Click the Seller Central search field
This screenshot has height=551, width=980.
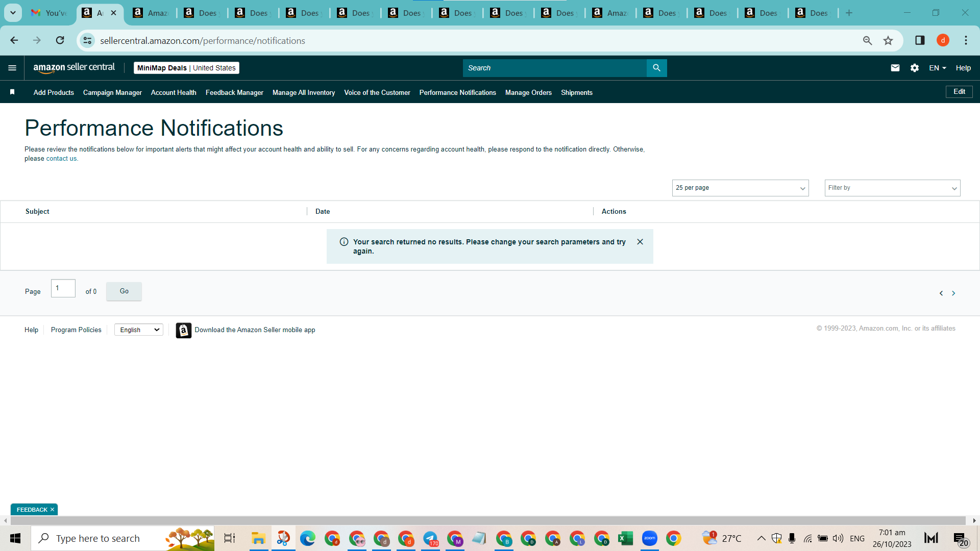click(x=554, y=68)
